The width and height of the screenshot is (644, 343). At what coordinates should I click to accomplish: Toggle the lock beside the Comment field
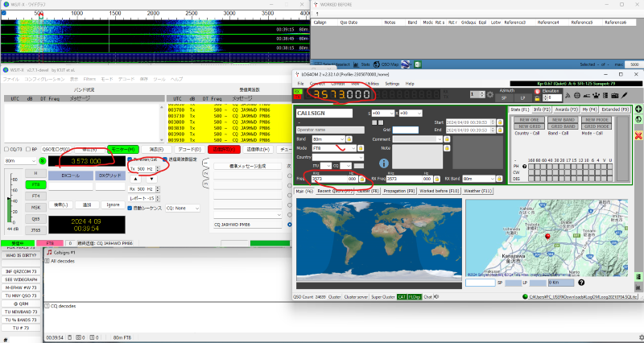pos(447,139)
